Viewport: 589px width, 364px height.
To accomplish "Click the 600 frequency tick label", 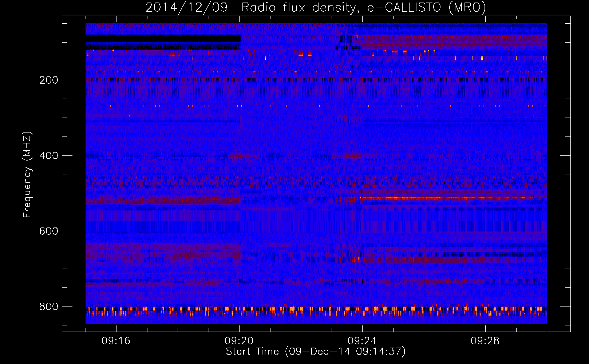I will [x=49, y=232].
